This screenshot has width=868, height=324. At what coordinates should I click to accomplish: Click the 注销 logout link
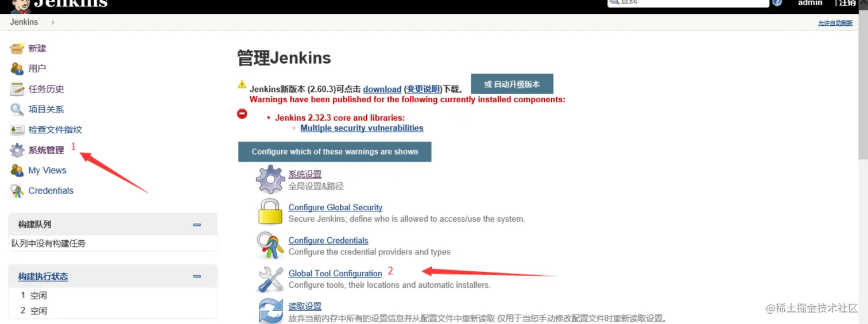coord(847,2)
